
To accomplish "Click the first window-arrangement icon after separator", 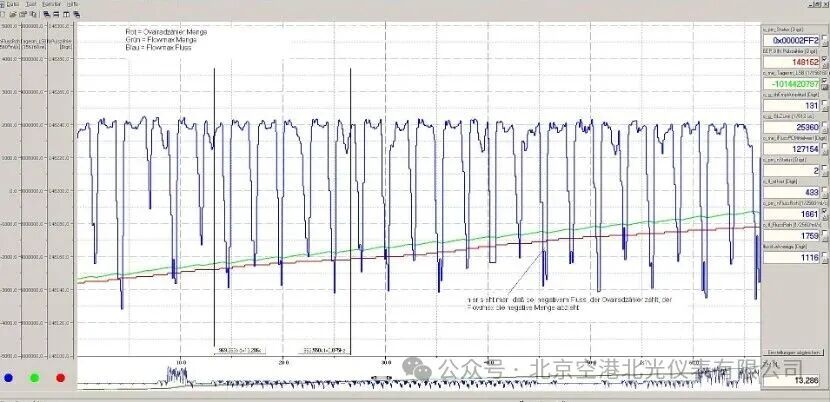I will (x=47, y=14).
